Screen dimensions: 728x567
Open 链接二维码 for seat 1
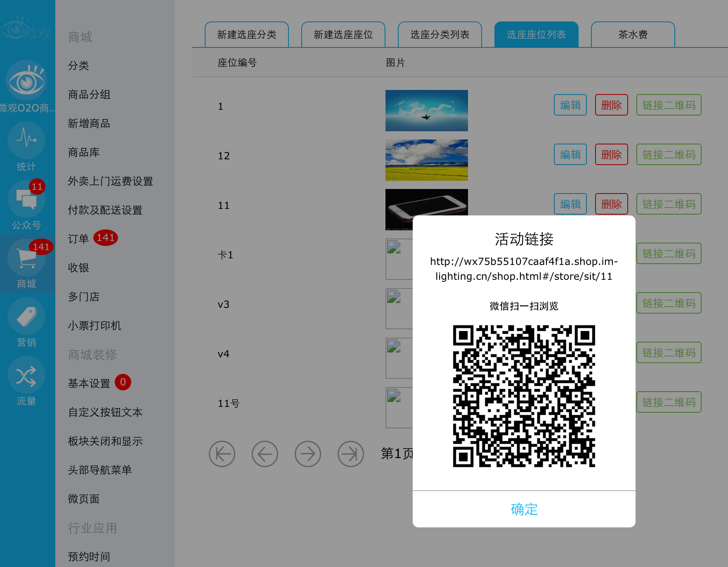click(x=669, y=105)
